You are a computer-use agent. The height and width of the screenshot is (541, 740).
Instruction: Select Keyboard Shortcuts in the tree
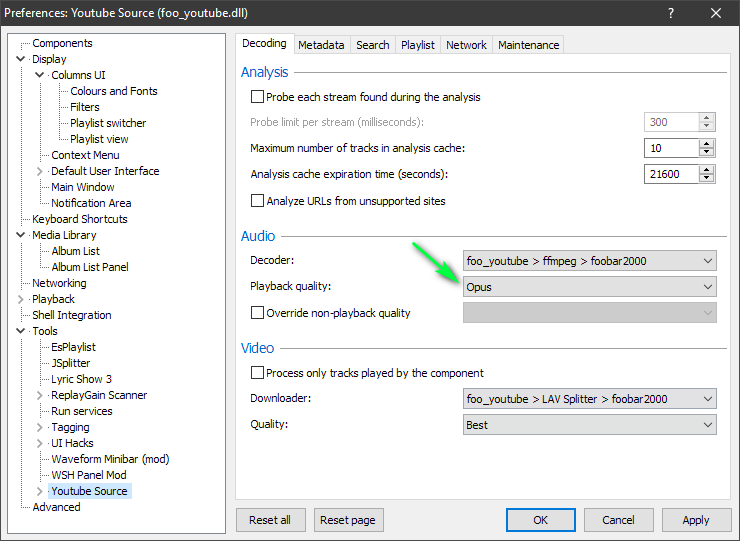pos(80,219)
